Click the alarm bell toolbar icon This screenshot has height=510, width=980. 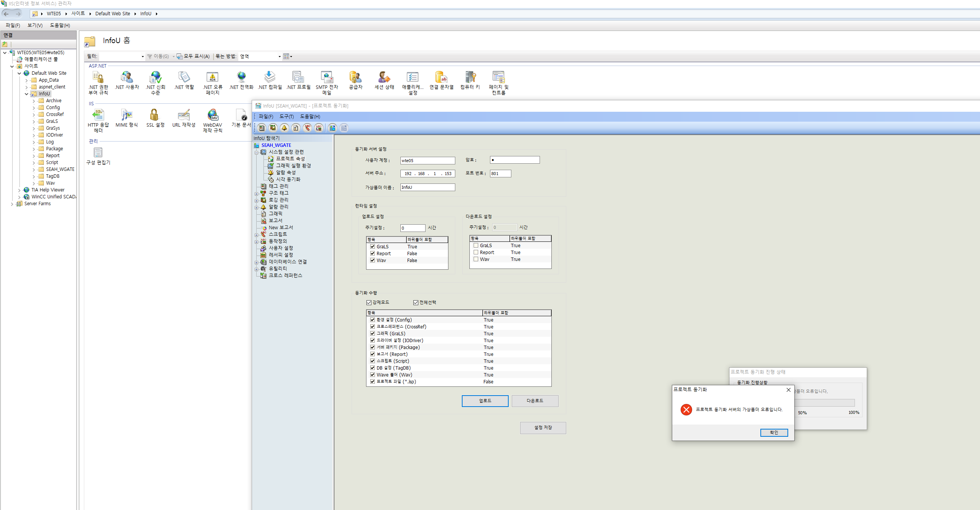(x=284, y=128)
